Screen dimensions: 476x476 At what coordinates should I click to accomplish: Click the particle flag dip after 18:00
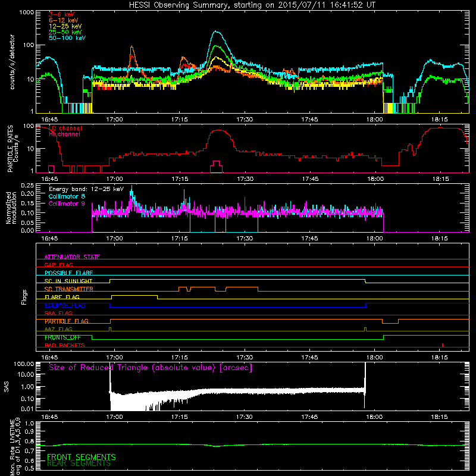390,323
